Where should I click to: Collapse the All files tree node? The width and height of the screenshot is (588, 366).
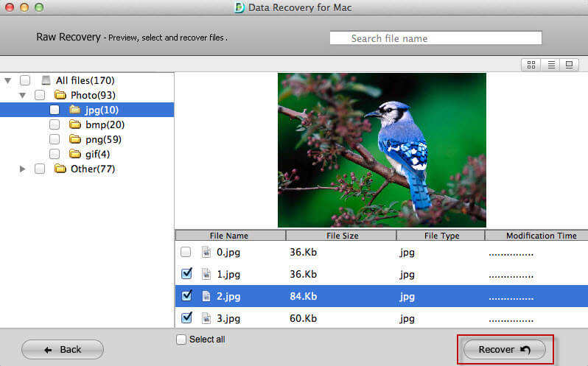[8, 80]
